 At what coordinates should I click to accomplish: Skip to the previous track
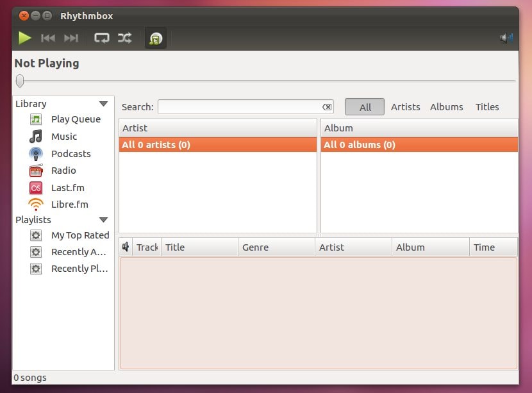pyautogui.click(x=48, y=38)
